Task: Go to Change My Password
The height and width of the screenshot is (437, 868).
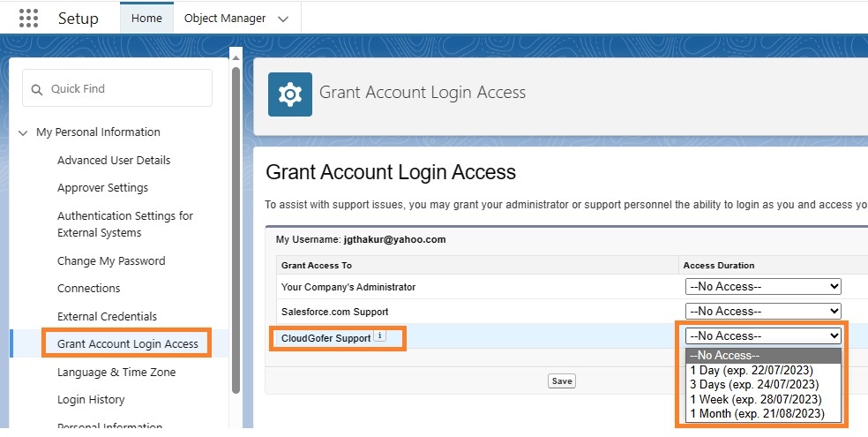Action: (111, 260)
